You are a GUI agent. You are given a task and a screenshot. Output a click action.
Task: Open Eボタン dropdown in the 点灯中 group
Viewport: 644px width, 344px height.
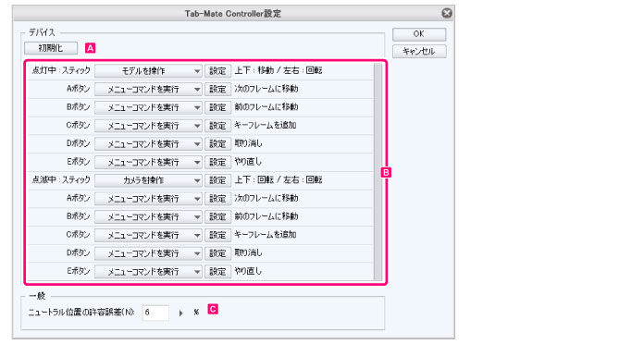148,162
